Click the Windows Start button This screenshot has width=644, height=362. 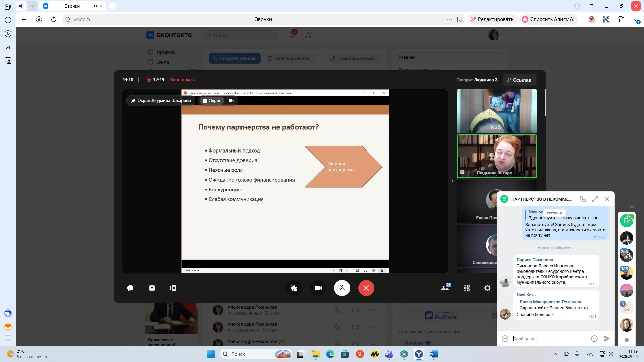coord(211,354)
